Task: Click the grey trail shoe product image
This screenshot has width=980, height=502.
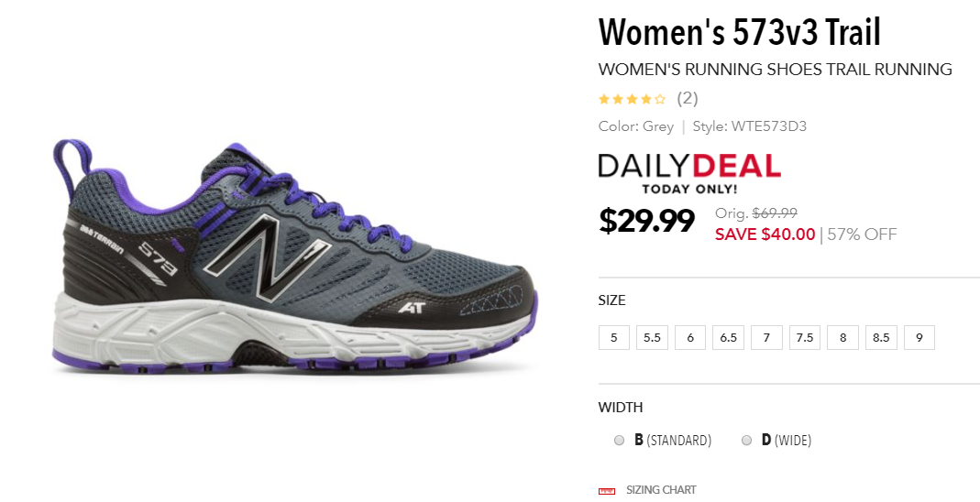Action: [x=294, y=256]
